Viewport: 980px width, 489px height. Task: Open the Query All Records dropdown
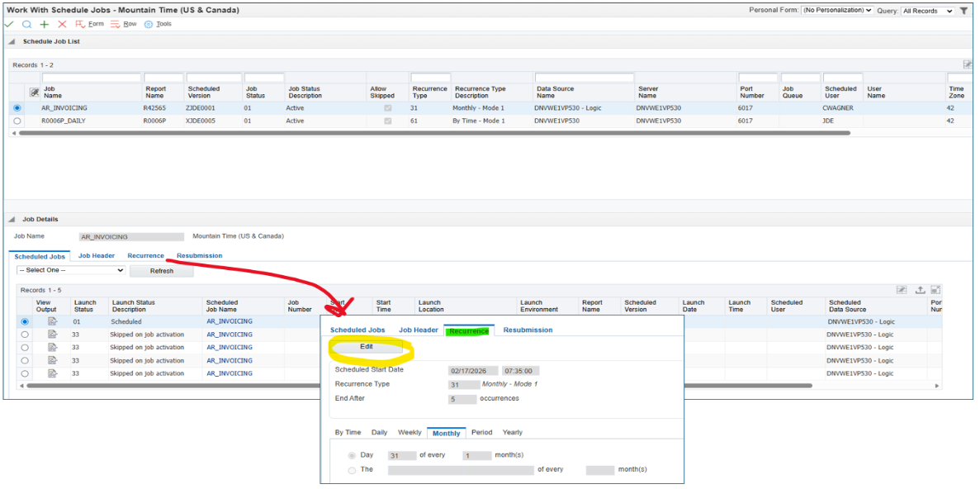[927, 11]
